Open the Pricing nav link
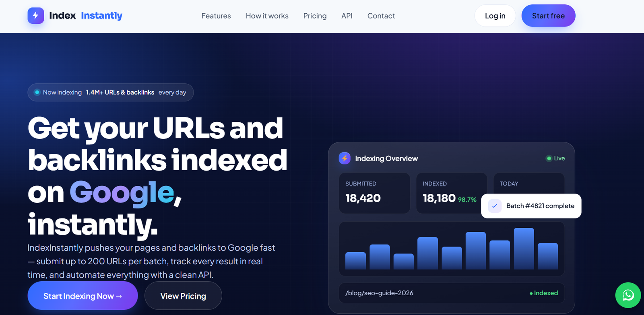The width and height of the screenshot is (644, 315). [315, 16]
